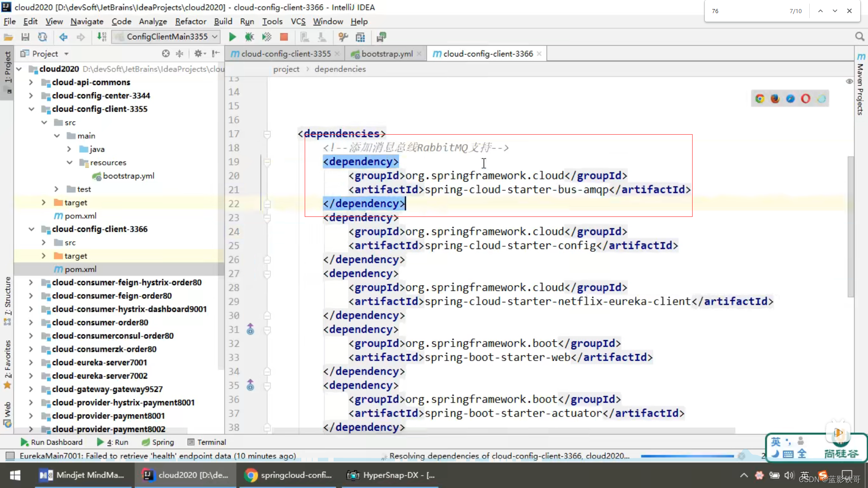Click the editor vertical scrollbar
The width and height of the screenshot is (868, 488).
[850, 226]
